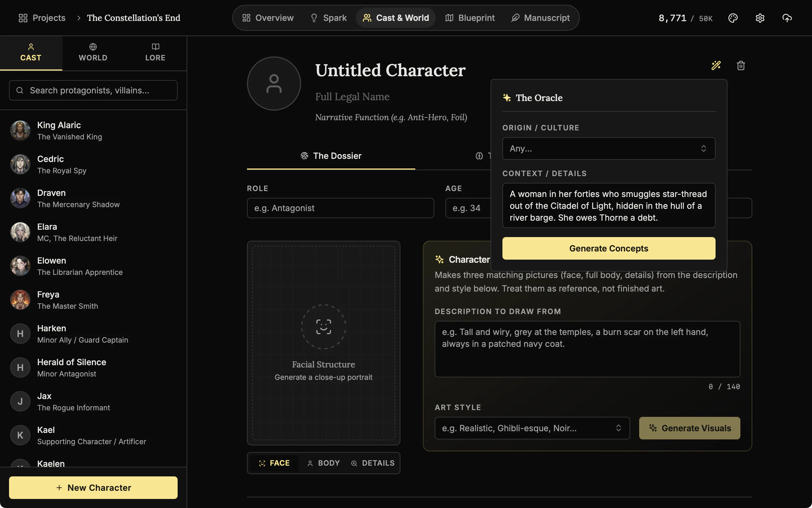
Task: Click Kael's letter avatar
Action: 20,435
